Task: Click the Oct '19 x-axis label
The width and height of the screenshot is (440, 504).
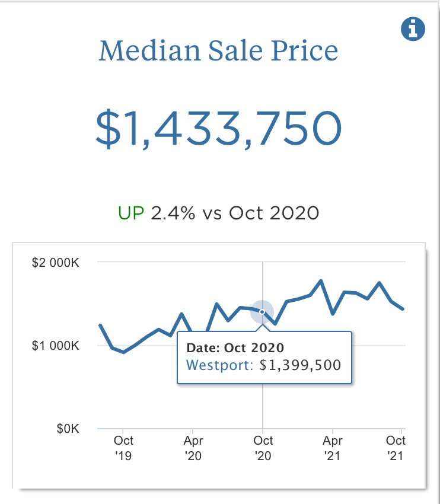Action: (x=123, y=448)
